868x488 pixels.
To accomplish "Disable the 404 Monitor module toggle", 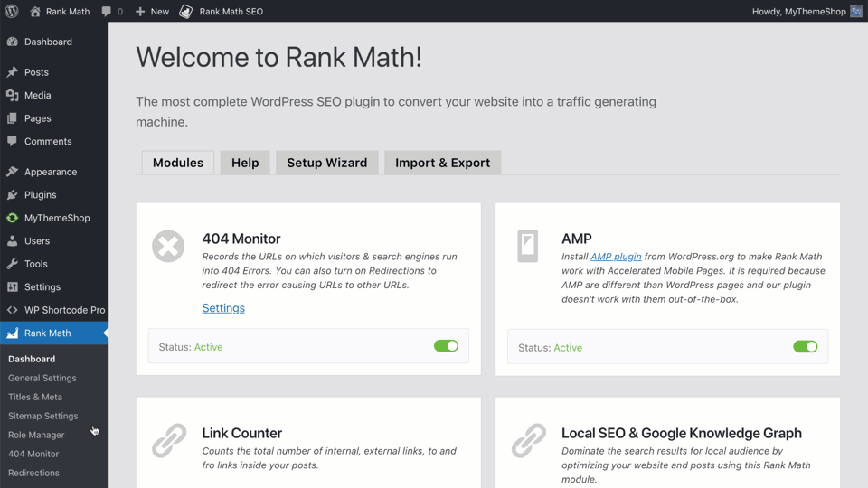I will (x=446, y=346).
